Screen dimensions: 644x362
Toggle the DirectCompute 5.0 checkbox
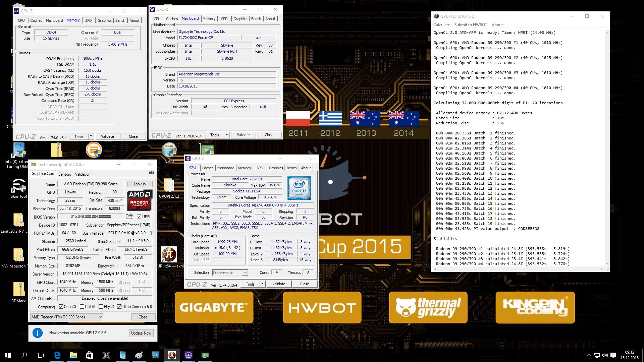point(119,307)
